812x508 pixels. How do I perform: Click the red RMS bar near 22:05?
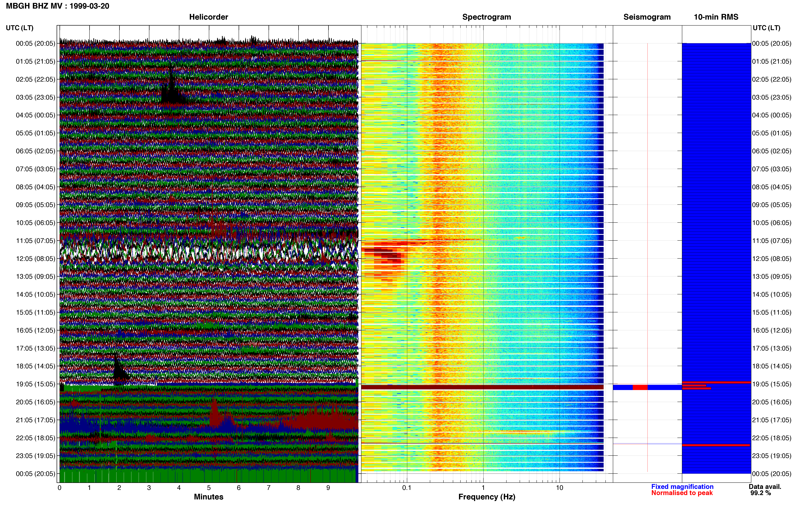click(x=716, y=445)
